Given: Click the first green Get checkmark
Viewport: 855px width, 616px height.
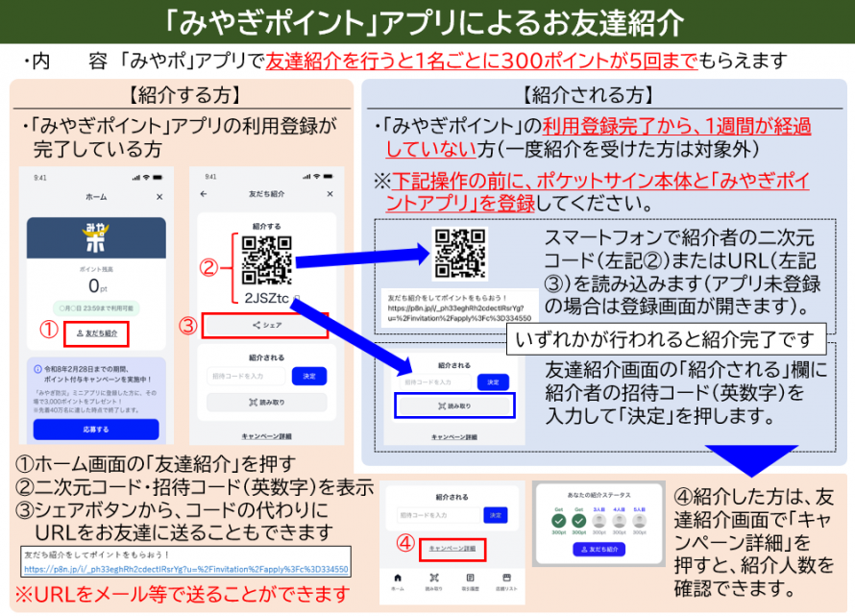Looking at the screenshot, I should [x=557, y=520].
